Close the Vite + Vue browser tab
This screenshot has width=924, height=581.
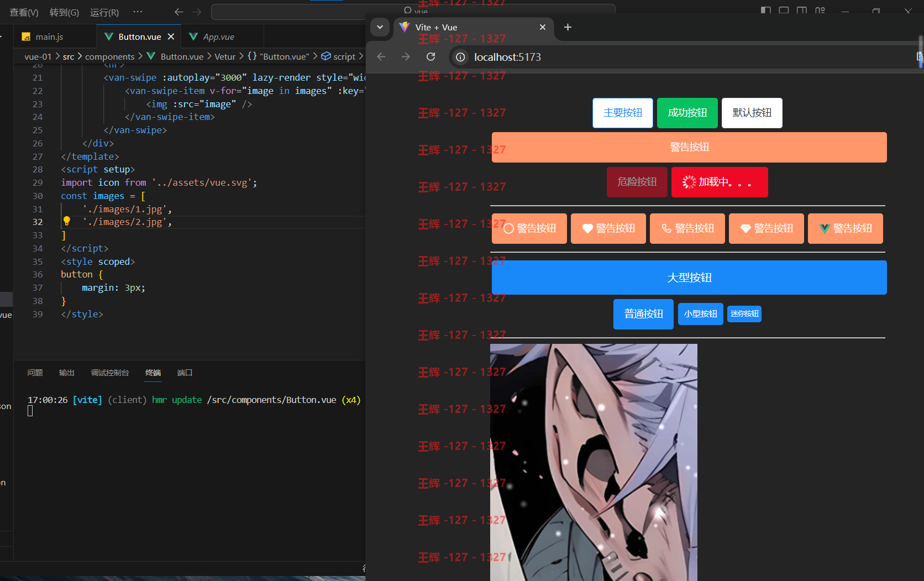[543, 27]
